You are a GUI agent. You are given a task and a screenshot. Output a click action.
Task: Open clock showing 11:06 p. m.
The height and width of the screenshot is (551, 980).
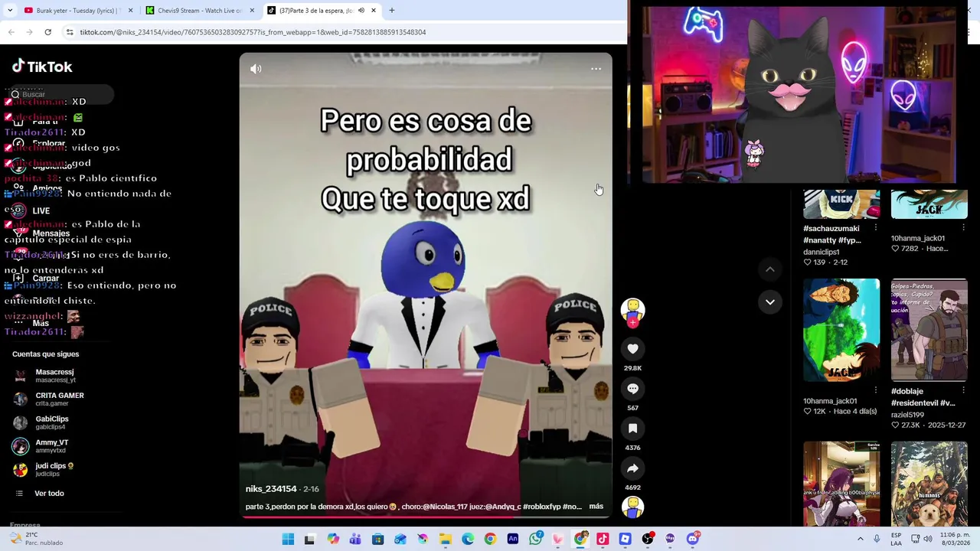(955, 539)
